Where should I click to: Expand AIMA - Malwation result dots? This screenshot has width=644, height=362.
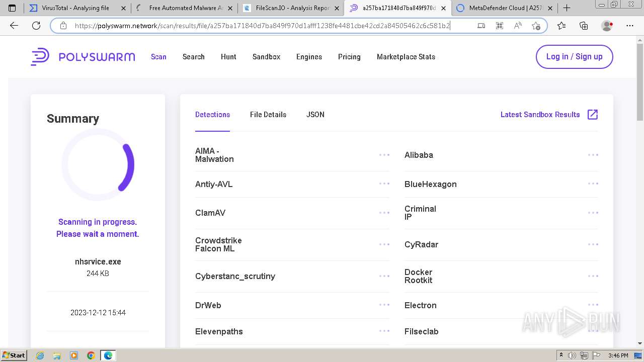[384, 155]
